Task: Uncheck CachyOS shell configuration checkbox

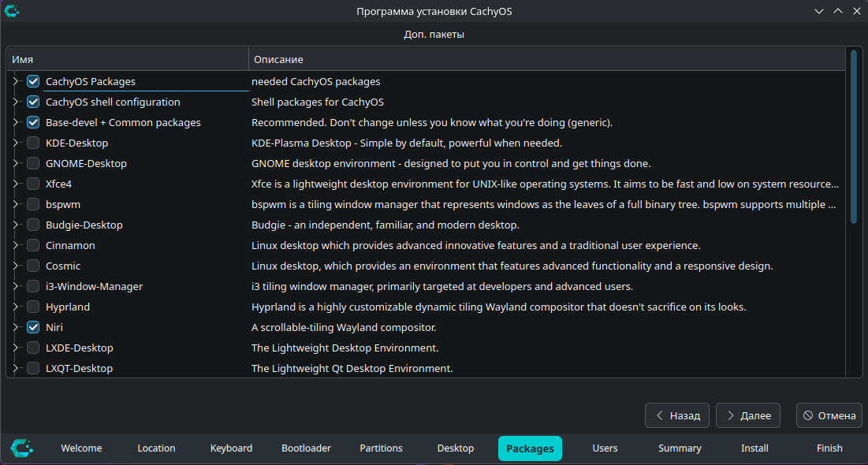Action: coord(33,102)
